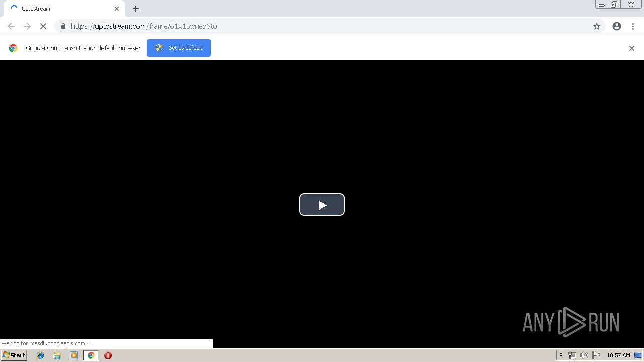
Task: Close the Chrome window
Action: (631, 5)
